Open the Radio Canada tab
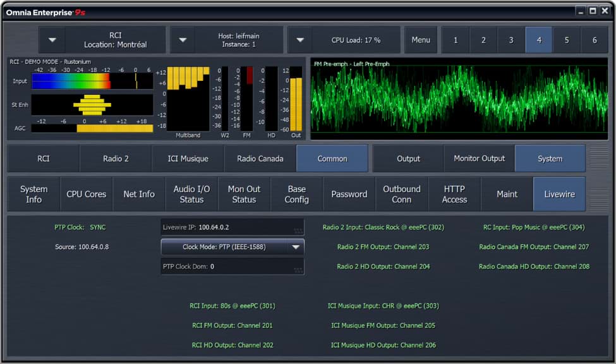This screenshot has width=616, height=364. point(260,159)
